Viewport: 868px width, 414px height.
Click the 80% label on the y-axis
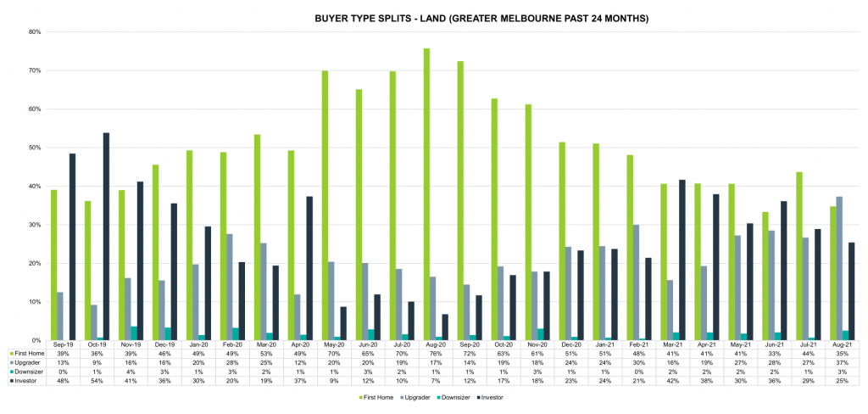[35, 32]
